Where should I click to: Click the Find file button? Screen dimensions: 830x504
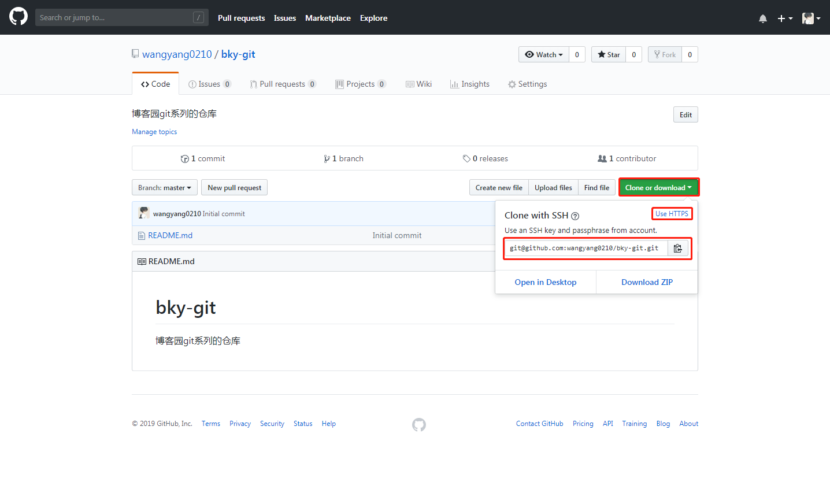596,187
